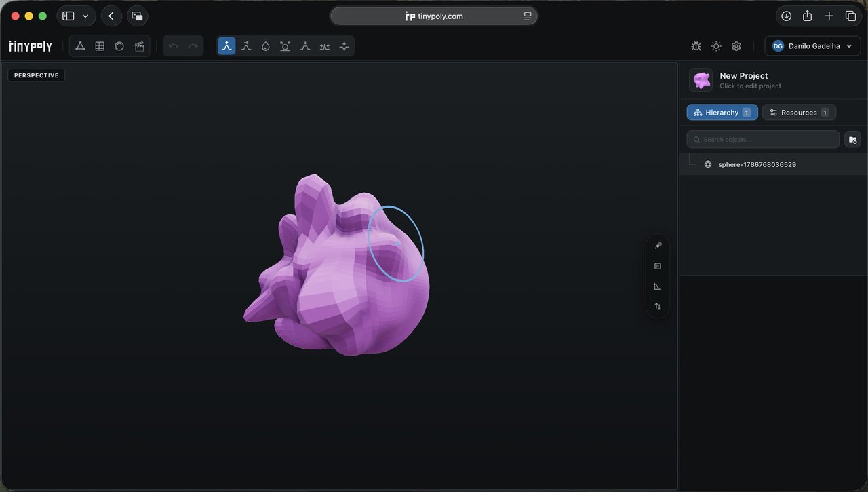Select the water droplet brush
This screenshot has width=868, height=492.
pos(266,46)
